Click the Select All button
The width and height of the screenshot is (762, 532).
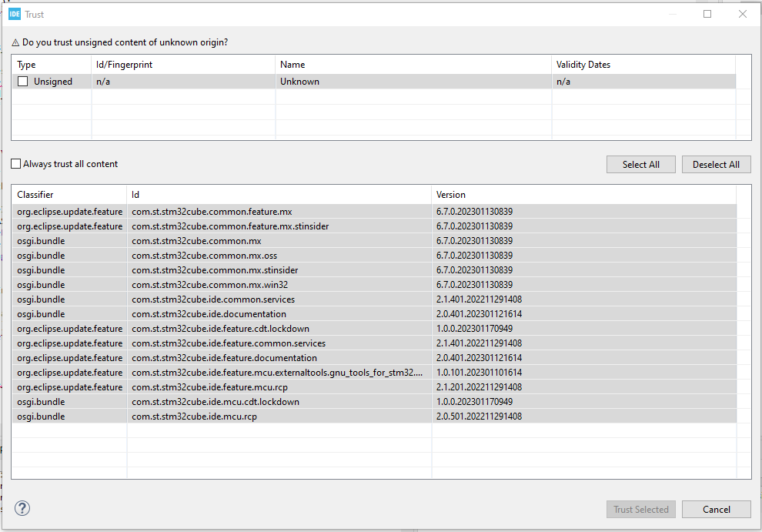click(641, 164)
